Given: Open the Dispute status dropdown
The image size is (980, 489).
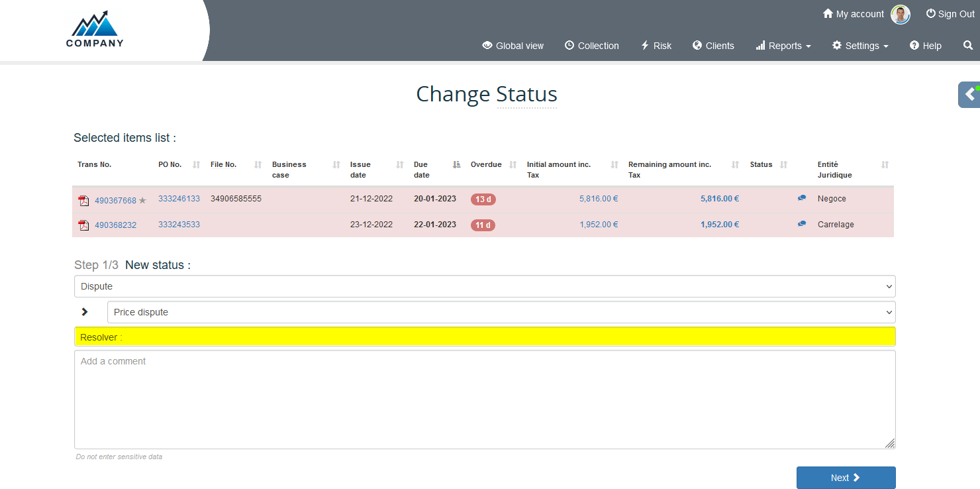Looking at the screenshot, I should [x=484, y=286].
